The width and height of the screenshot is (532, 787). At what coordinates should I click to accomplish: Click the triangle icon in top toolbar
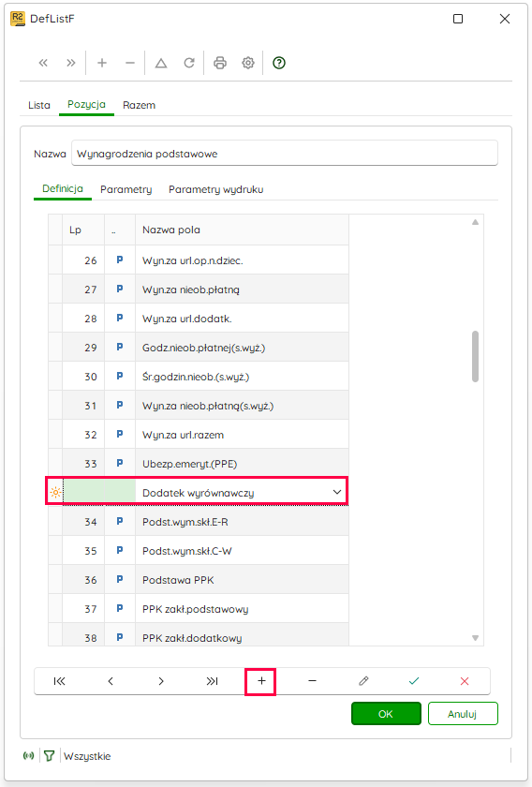tap(160, 63)
